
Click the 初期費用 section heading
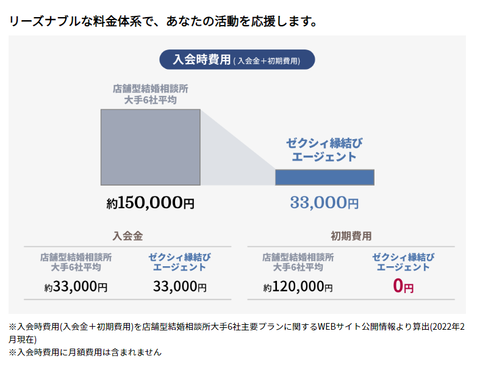pyautogui.click(x=351, y=236)
